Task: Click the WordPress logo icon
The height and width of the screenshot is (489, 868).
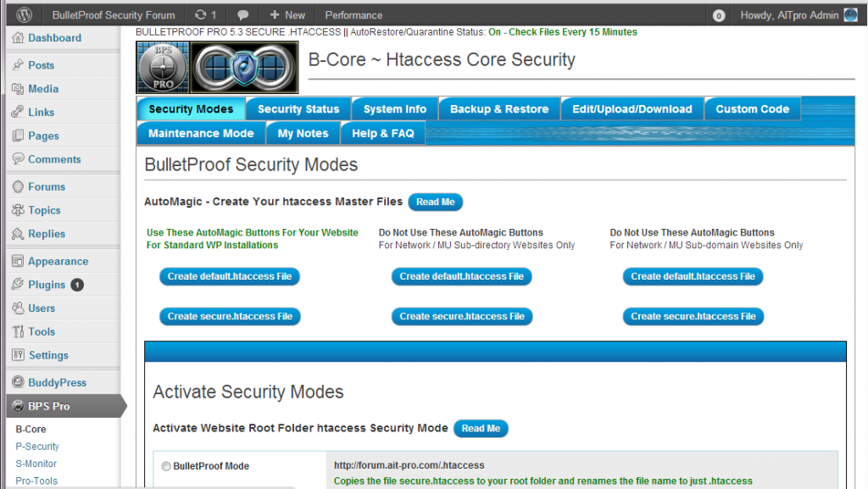Action: coord(24,14)
